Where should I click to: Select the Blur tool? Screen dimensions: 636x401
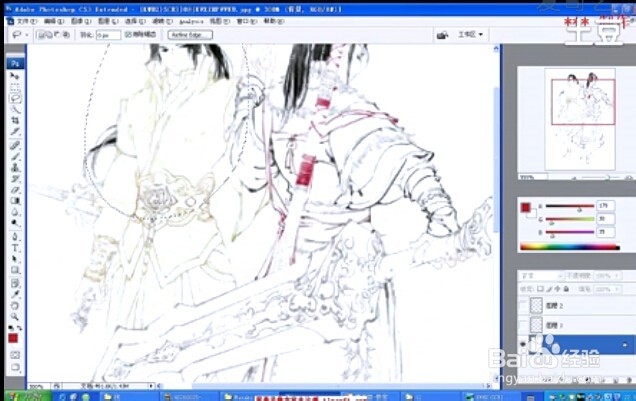point(15,212)
